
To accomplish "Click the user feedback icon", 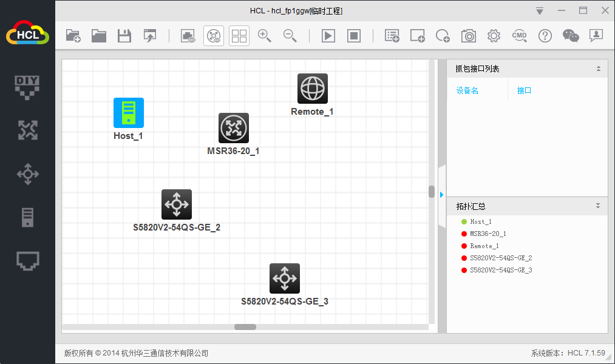I will (x=596, y=36).
